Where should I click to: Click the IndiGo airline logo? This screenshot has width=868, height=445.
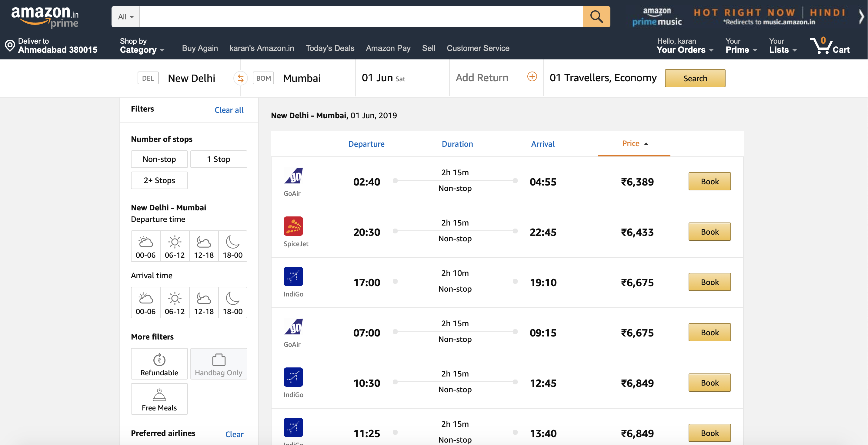coord(293,276)
